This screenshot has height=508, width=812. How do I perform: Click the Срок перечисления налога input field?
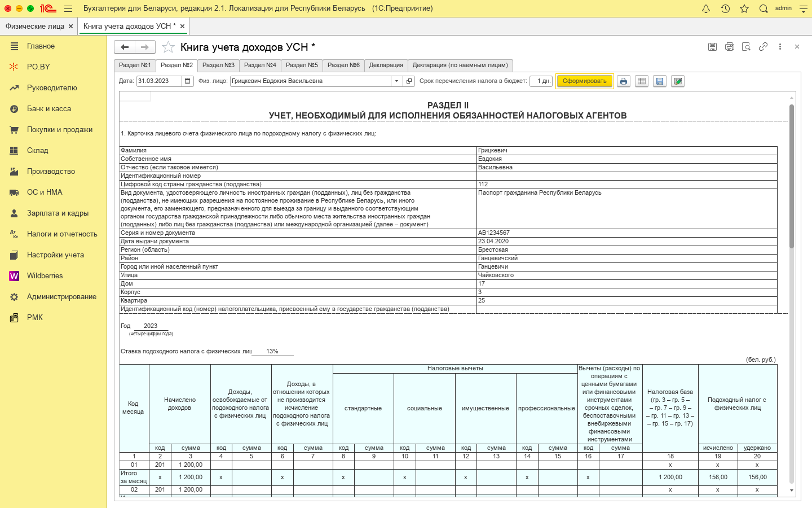[540, 81]
